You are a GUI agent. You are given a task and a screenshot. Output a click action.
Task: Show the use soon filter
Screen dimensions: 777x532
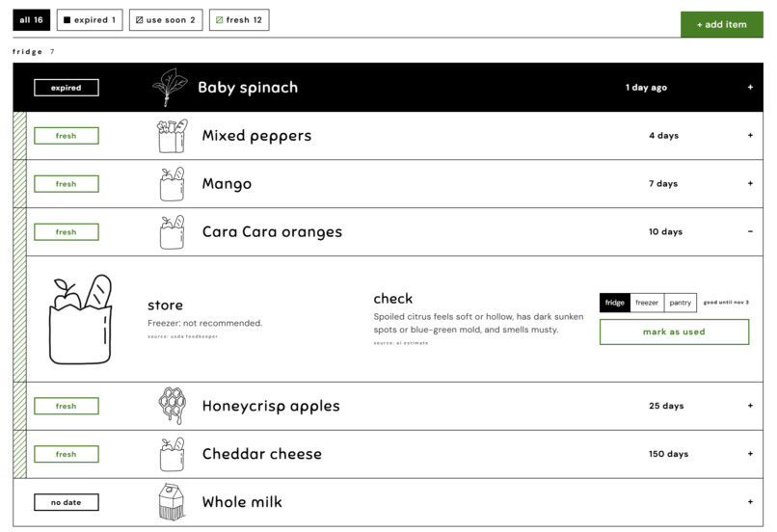coord(166,20)
